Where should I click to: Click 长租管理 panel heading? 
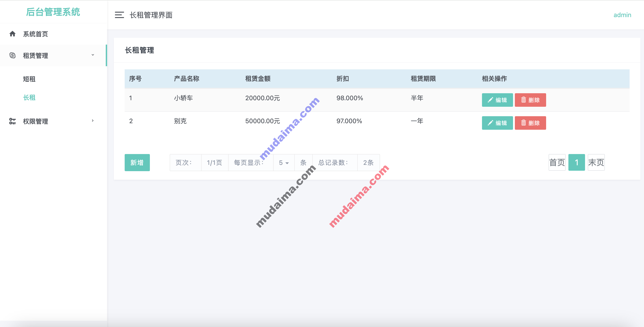[x=140, y=50]
